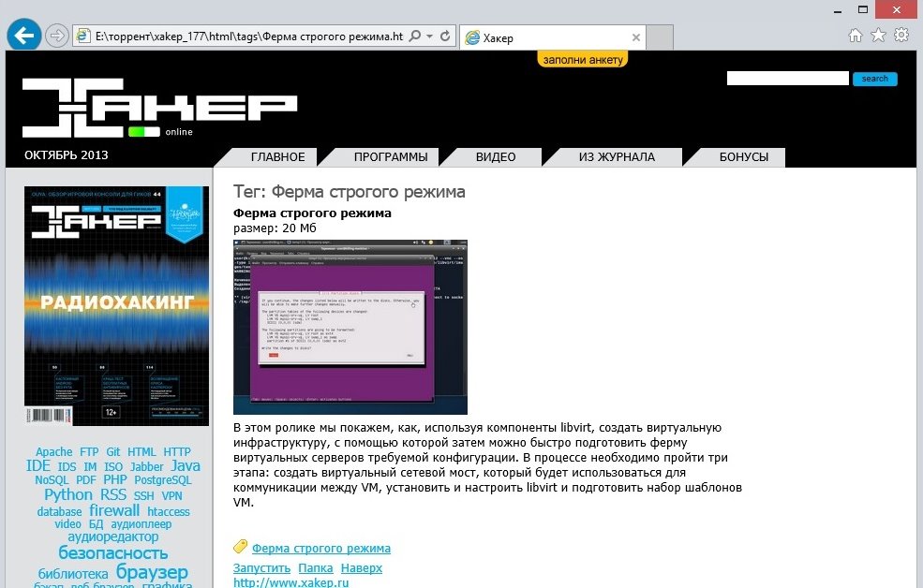923x588 pixels.
Task: Click the green online indicator under the logo
Action: (x=144, y=132)
